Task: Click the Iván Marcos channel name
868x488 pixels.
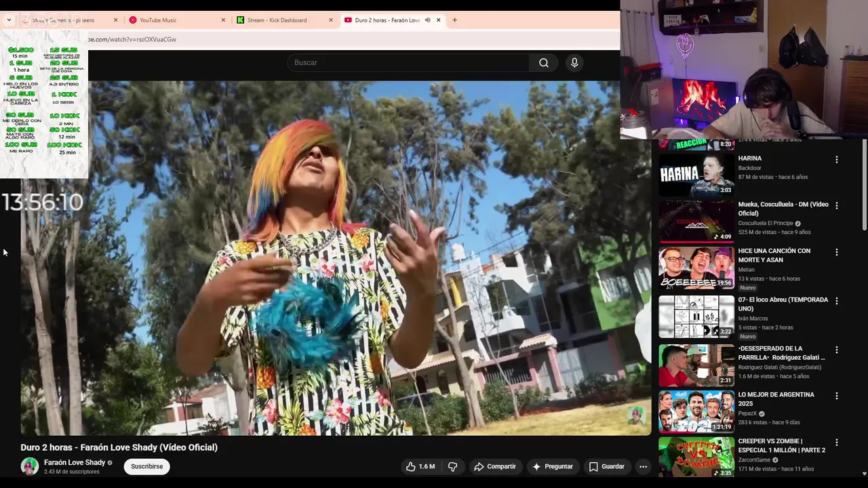Action: tap(754, 319)
